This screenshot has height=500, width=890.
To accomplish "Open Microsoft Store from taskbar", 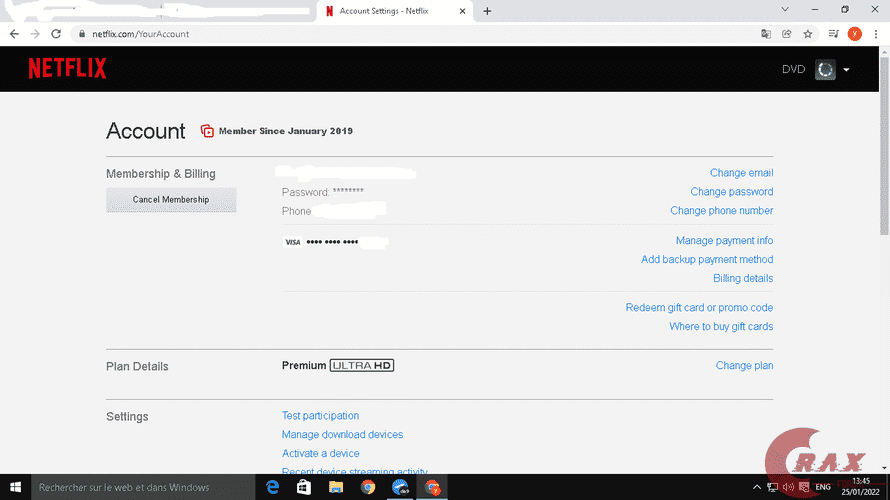I will pos(304,487).
